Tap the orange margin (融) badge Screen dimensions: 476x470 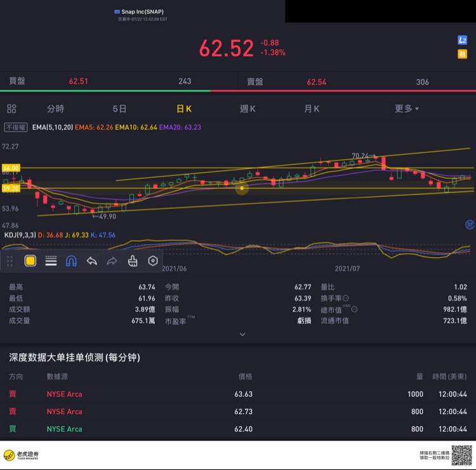[462, 54]
